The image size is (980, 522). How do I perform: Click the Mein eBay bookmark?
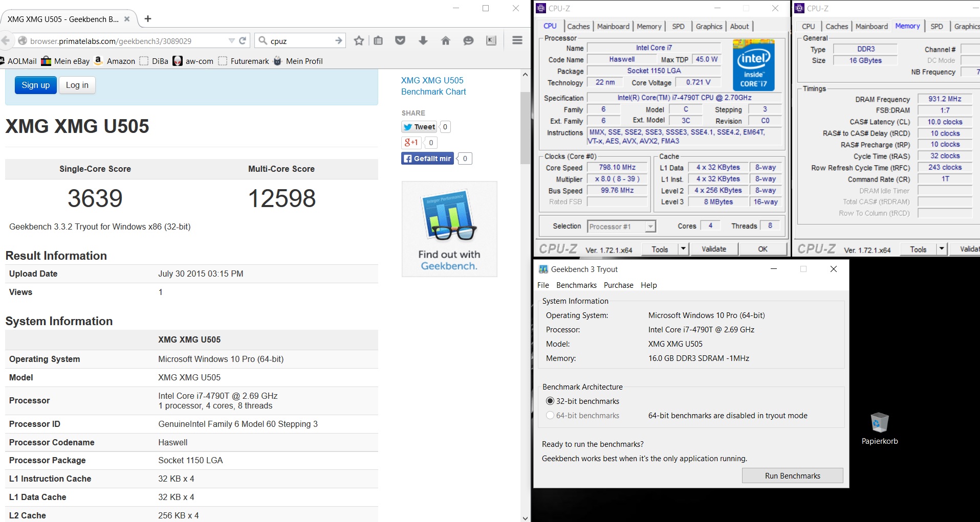coord(65,61)
